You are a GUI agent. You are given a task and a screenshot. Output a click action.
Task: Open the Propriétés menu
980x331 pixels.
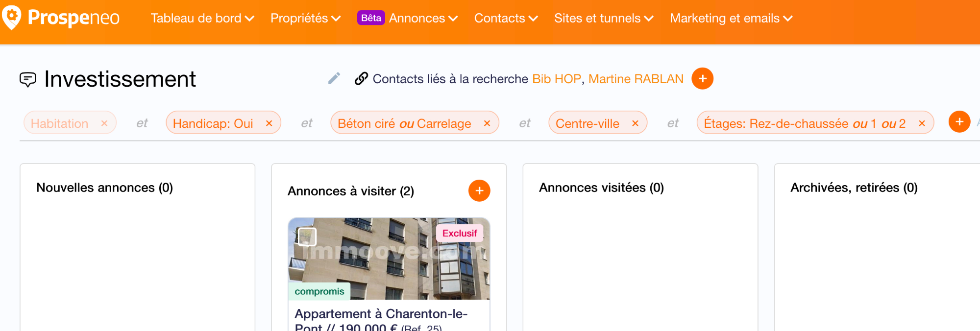[x=305, y=18]
